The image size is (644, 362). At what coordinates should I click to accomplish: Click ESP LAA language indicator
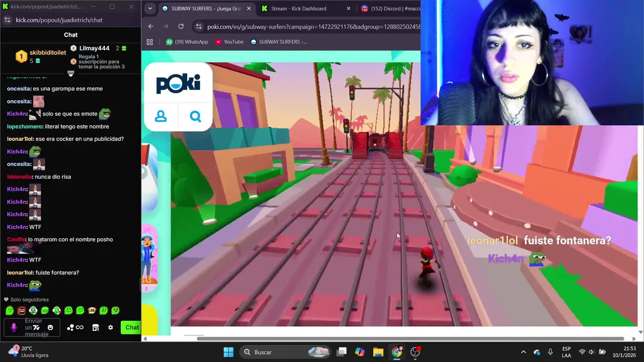567,352
